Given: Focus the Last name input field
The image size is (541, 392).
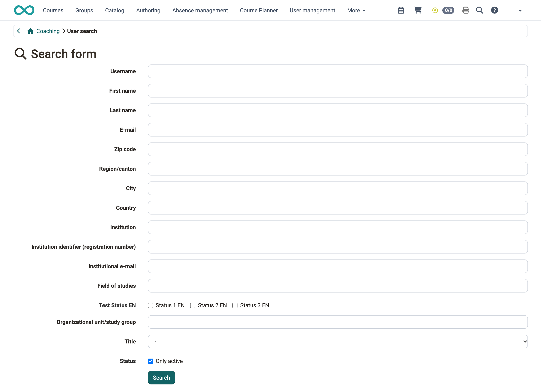Looking at the screenshot, I should pos(338,110).
